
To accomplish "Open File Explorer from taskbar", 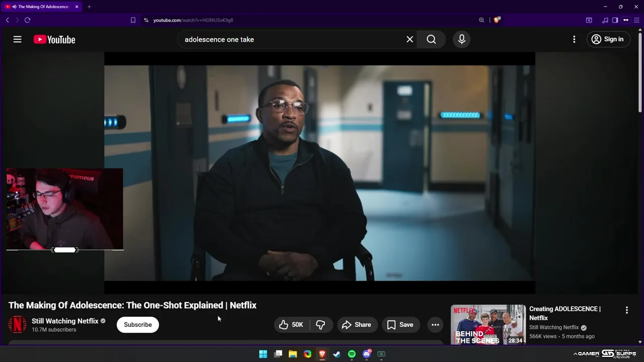I will tap(293, 354).
